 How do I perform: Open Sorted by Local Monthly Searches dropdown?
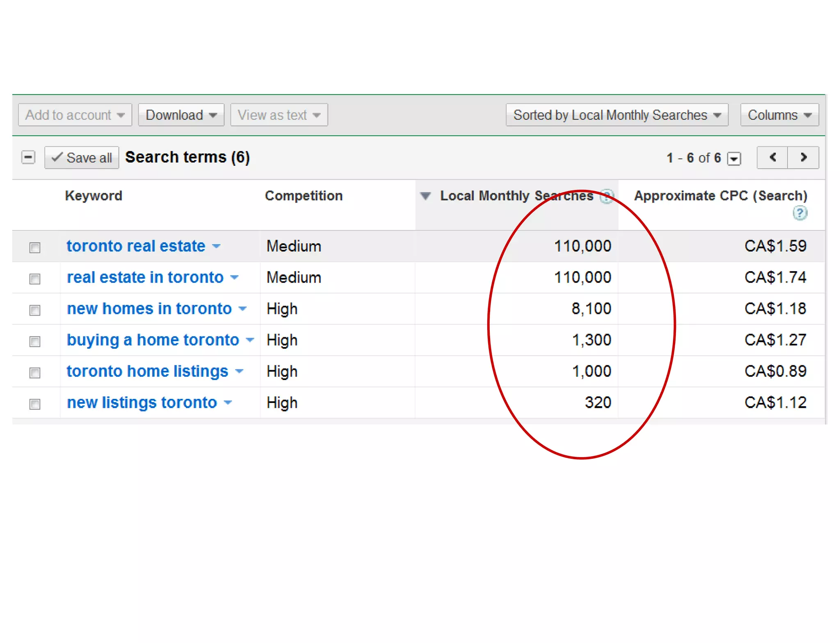pos(617,115)
